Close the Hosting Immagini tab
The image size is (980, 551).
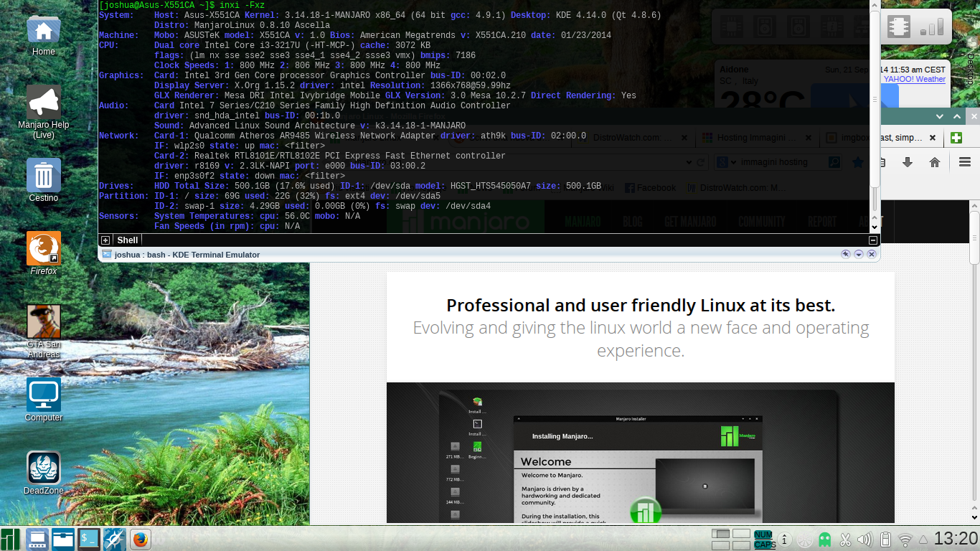click(x=809, y=138)
